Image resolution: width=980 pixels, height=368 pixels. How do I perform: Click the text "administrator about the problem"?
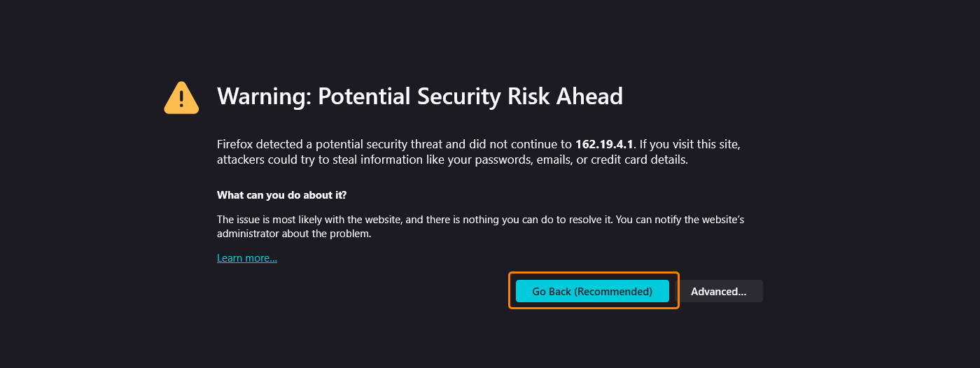click(x=294, y=234)
